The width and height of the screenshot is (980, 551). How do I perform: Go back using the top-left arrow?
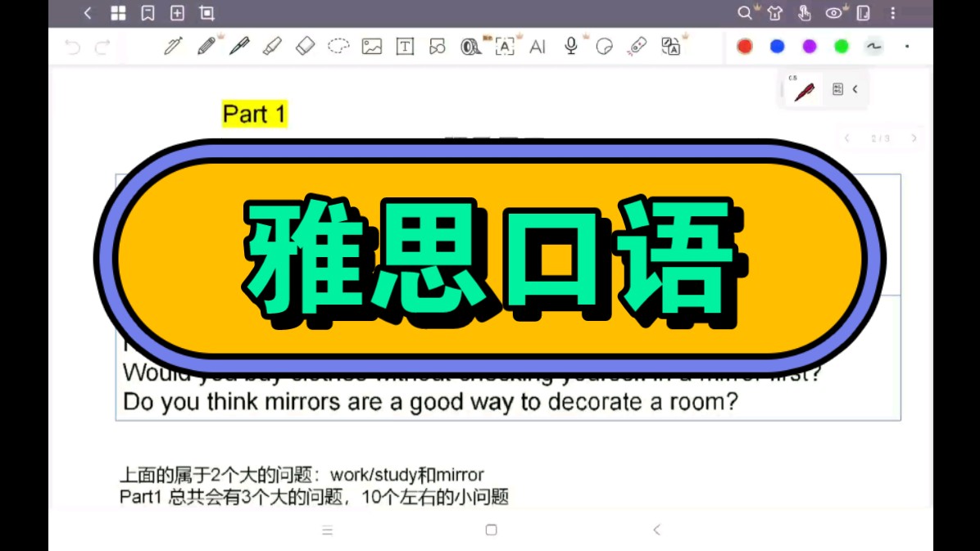tap(88, 13)
